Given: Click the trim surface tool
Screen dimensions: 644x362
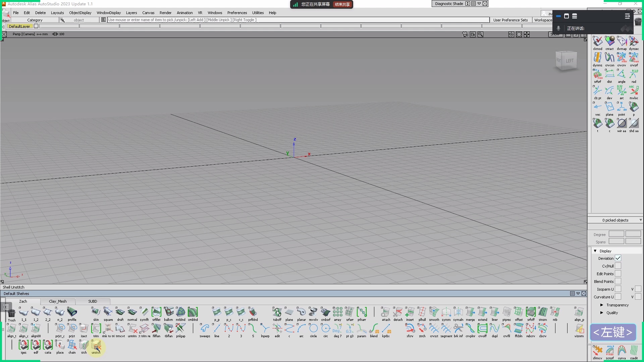Looking at the screenshot, I should click(96, 328).
